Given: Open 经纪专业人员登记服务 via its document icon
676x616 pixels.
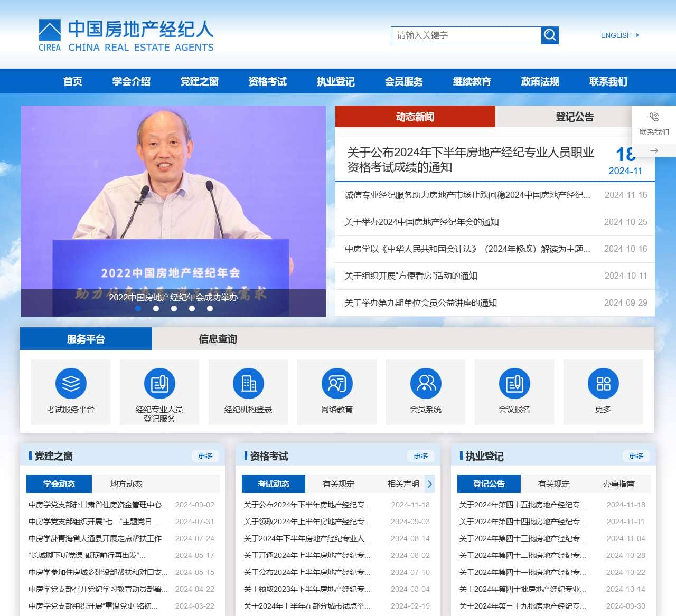Looking at the screenshot, I should click(159, 383).
